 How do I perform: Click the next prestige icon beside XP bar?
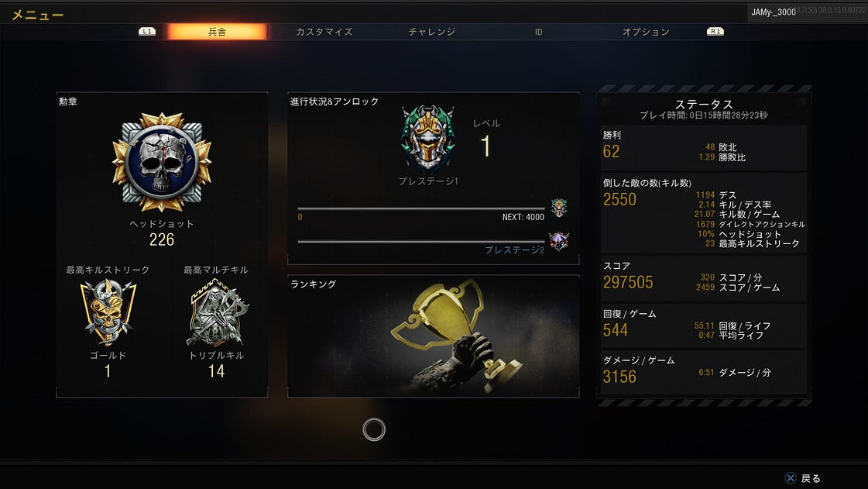558,208
